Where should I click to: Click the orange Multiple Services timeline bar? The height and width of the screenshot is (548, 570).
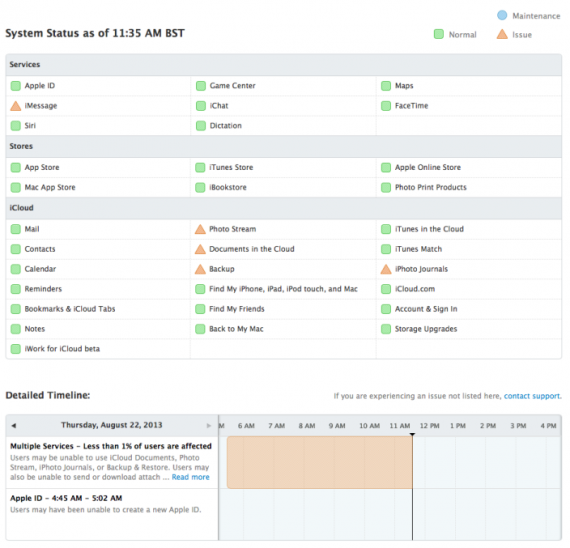click(x=320, y=463)
